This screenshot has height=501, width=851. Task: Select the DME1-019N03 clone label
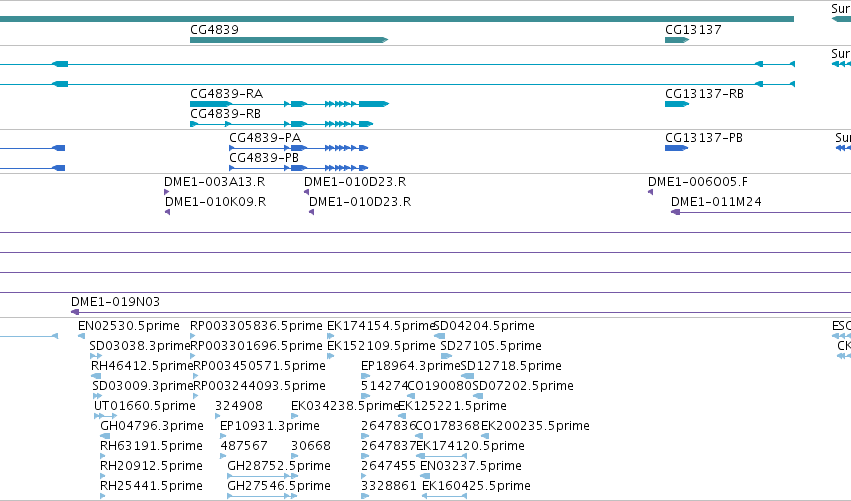(116, 302)
